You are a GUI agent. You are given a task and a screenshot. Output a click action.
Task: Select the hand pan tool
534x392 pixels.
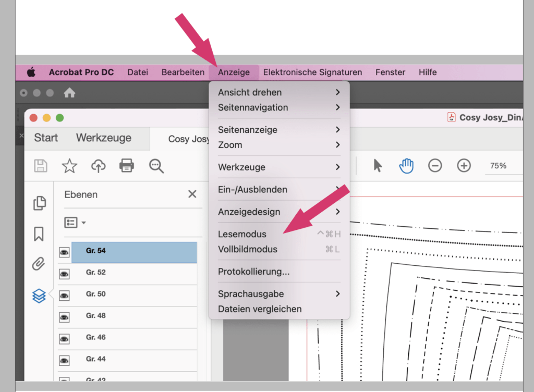coord(406,166)
